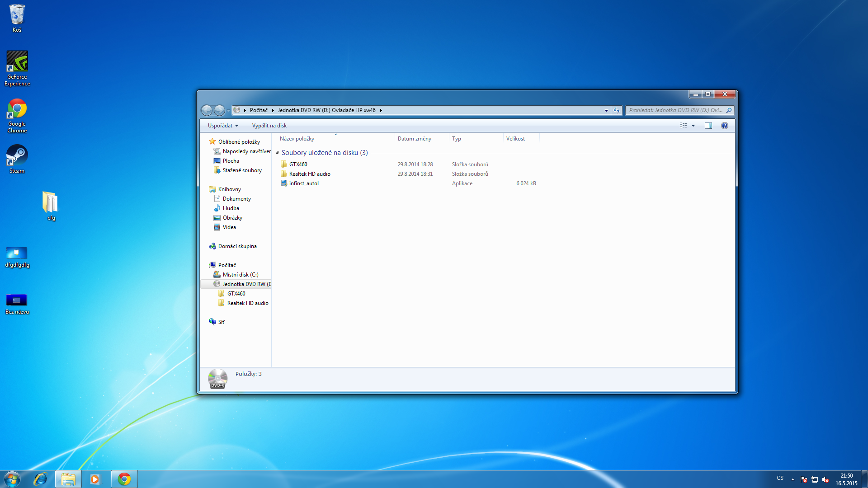
Task: Open the Help question mark icon
Action: (x=724, y=126)
